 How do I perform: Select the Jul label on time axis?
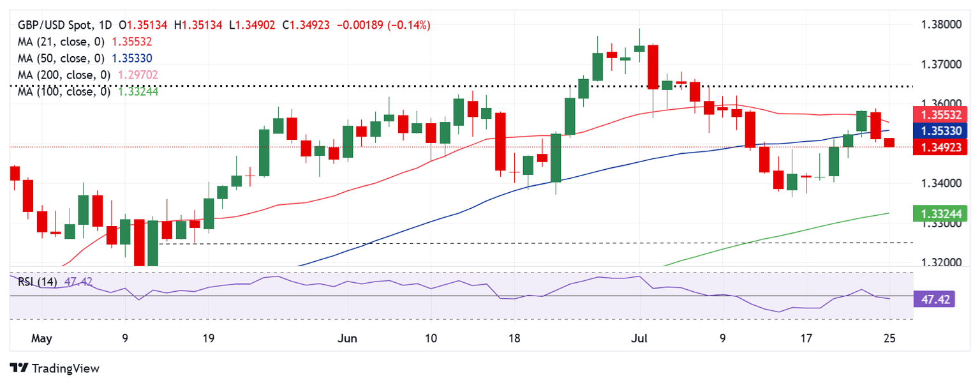click(639, 337)
